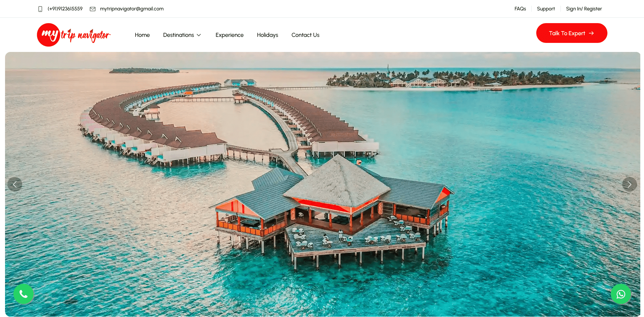Go to previous slide with left arrow
The width and height of the screenshot is (644, 317).
15,184
